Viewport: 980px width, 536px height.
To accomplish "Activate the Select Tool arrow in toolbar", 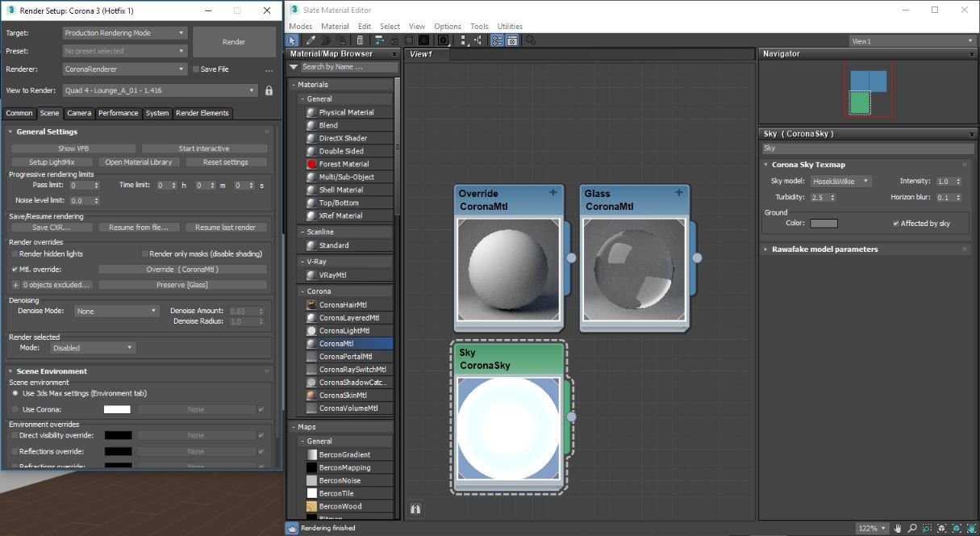I will 293,40.
